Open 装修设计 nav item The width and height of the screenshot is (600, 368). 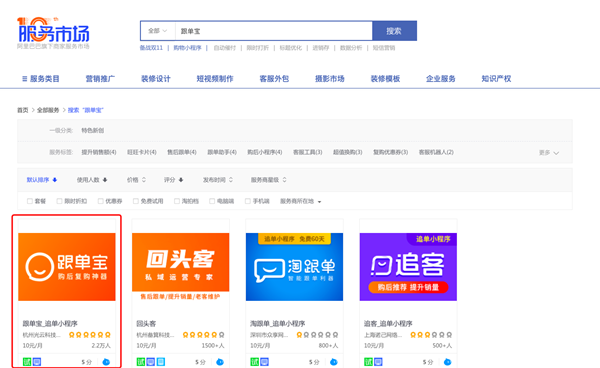pyautogui.click(x=155, y=79)
